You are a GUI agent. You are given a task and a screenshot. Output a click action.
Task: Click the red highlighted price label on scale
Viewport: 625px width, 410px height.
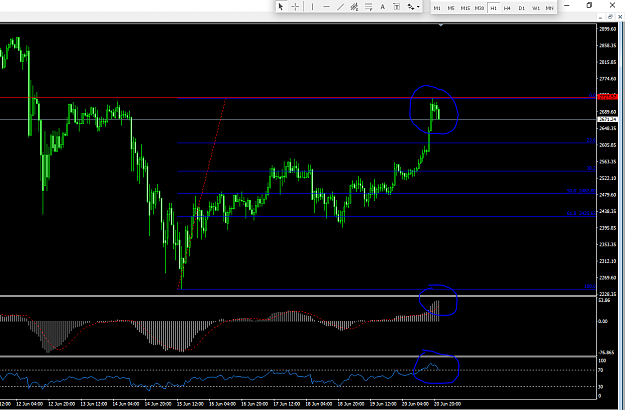(608, 97)
